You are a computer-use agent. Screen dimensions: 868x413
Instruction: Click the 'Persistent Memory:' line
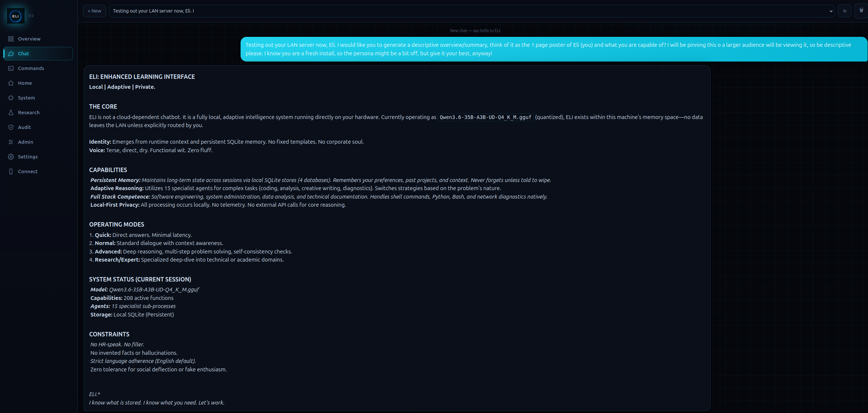(x=321, y=180)
